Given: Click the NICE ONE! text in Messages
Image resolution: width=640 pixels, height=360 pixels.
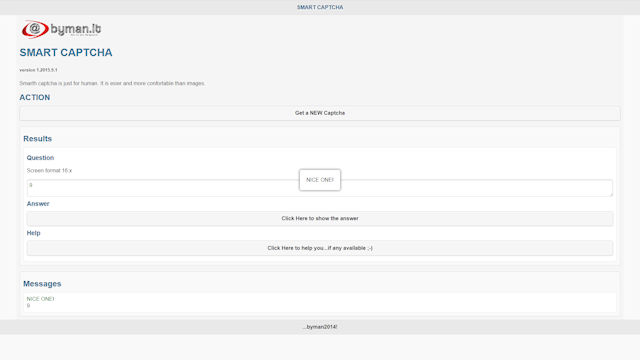Looking at the screenshot, I should [x=40, y=299].
